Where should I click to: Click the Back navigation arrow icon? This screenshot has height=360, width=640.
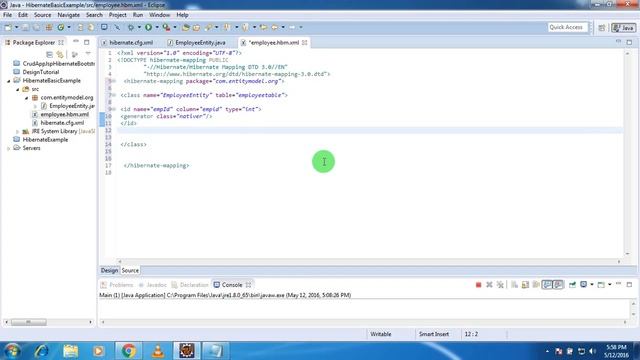tap(275, 27)
